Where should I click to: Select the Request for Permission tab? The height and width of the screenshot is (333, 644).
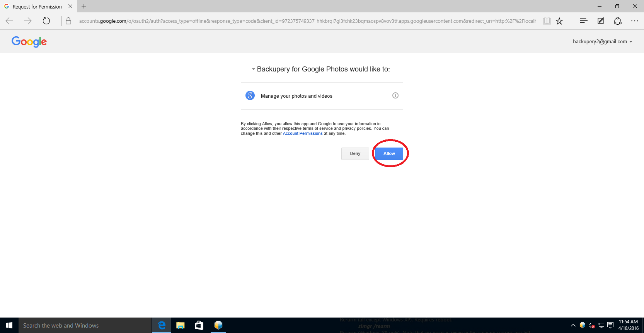(37, 7)
